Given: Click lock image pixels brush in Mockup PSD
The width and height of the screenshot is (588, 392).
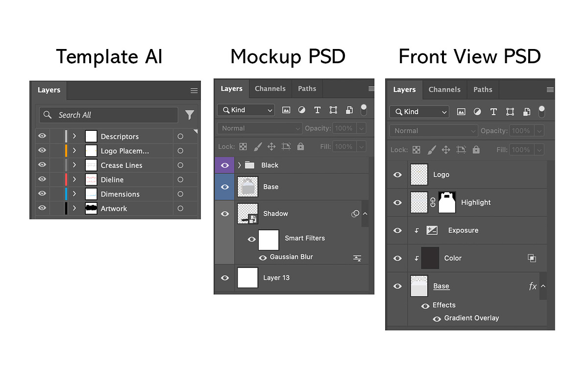Looking at the screenshot, I should coord(258,147).
